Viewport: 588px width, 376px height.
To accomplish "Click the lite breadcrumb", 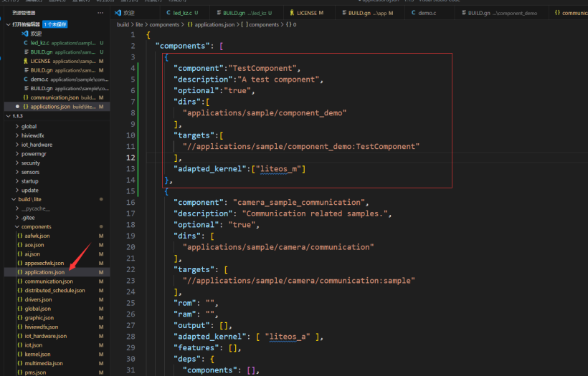I will [x=139, y=24].
